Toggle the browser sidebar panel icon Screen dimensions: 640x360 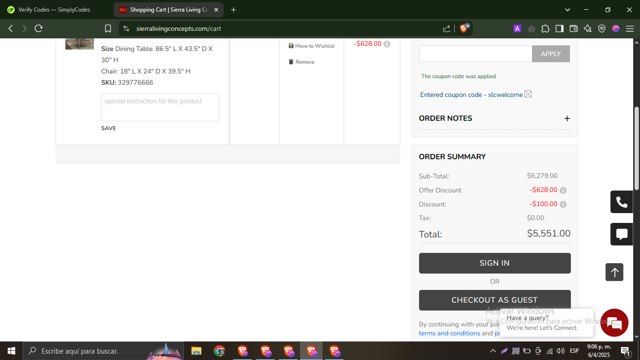559,29
